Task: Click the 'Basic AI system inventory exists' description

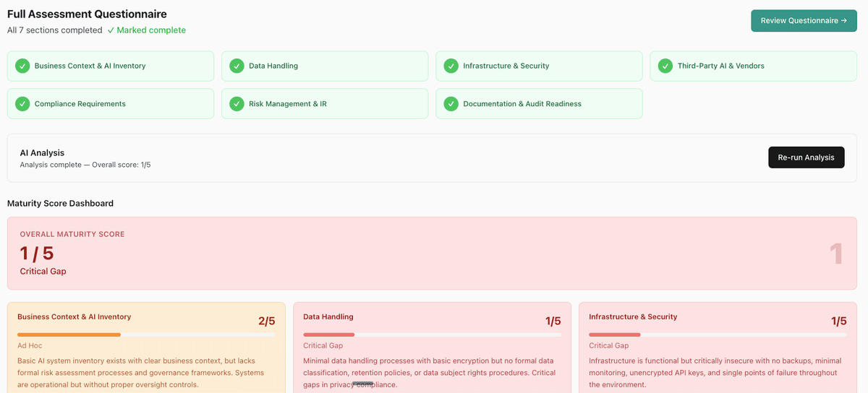Action: tap(140, 373)
